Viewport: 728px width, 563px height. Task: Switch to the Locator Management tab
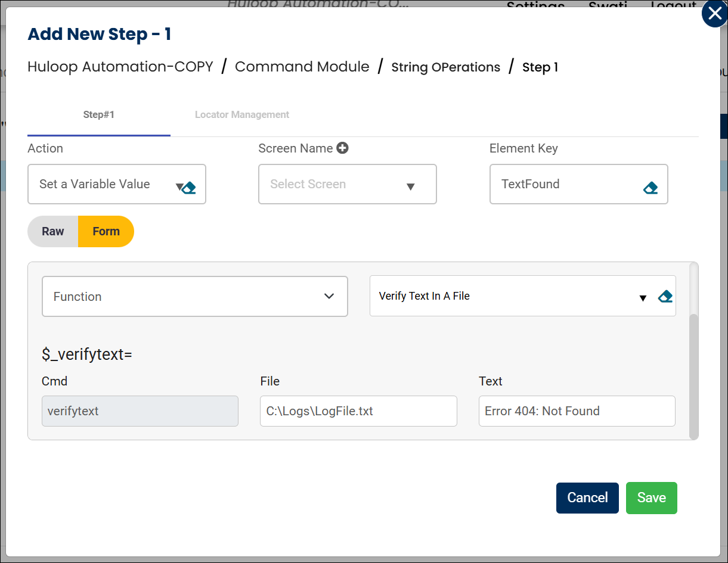click(x=242, y=115)
